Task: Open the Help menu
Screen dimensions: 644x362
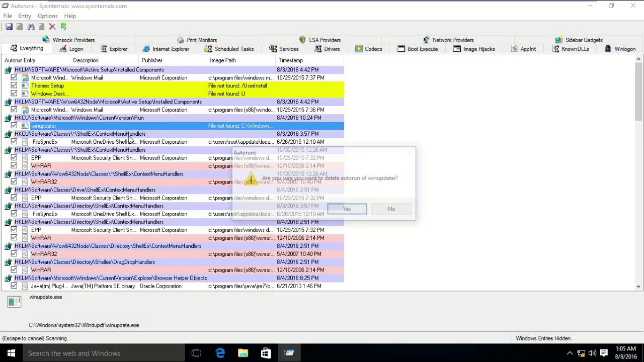Action: tap(70, 16)
